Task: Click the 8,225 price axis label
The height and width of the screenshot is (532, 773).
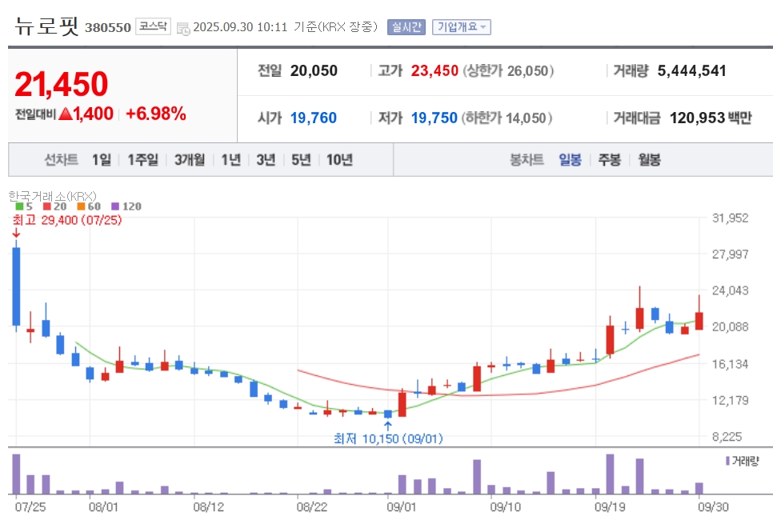Action: pyautogui.click(x=727, y=436)
